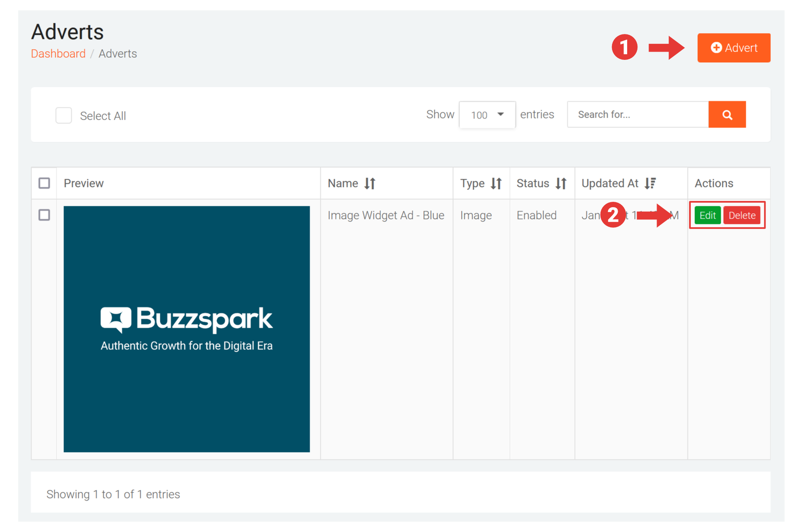The width and height of the screenshot is (797, 532).
Task: Check the Select All checkbox
Action: point(64,116)
